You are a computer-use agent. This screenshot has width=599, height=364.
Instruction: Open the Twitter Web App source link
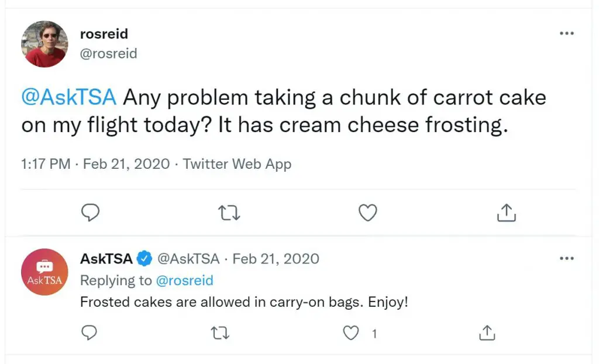pos(237,164)
